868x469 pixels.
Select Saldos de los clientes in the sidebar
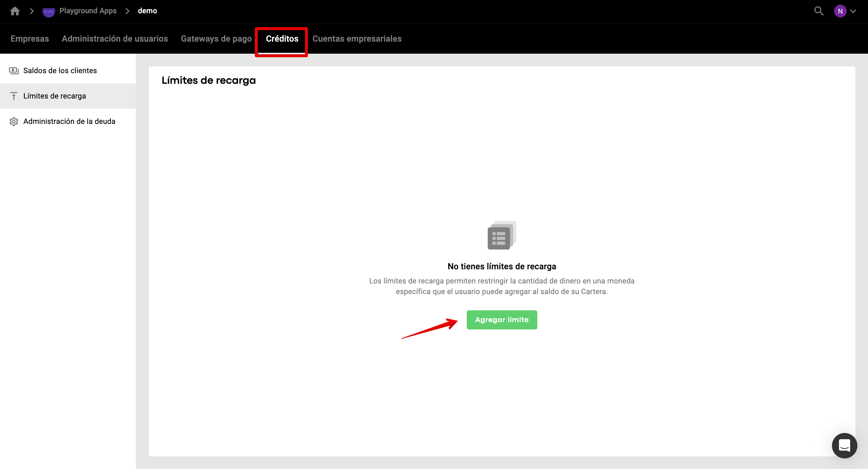[x=60, y=71]
